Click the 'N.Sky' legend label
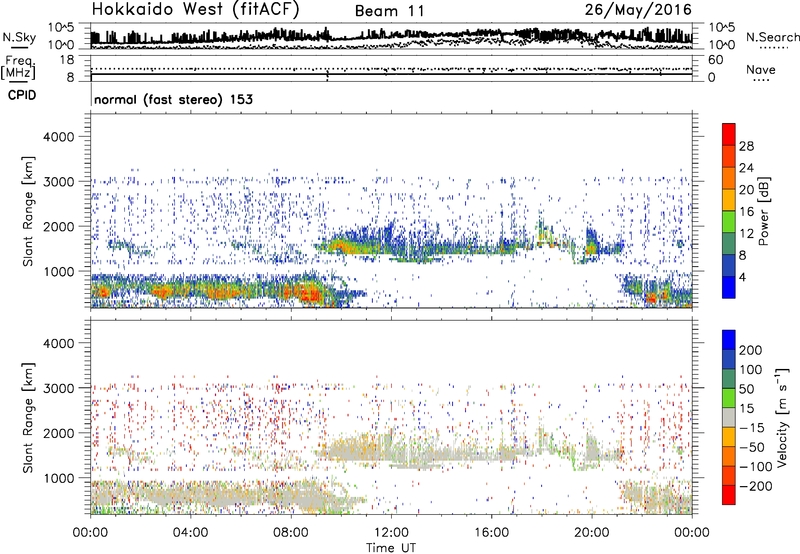Image resolution: width=800 pixels, height=554 pixels. tap(19, 37)
